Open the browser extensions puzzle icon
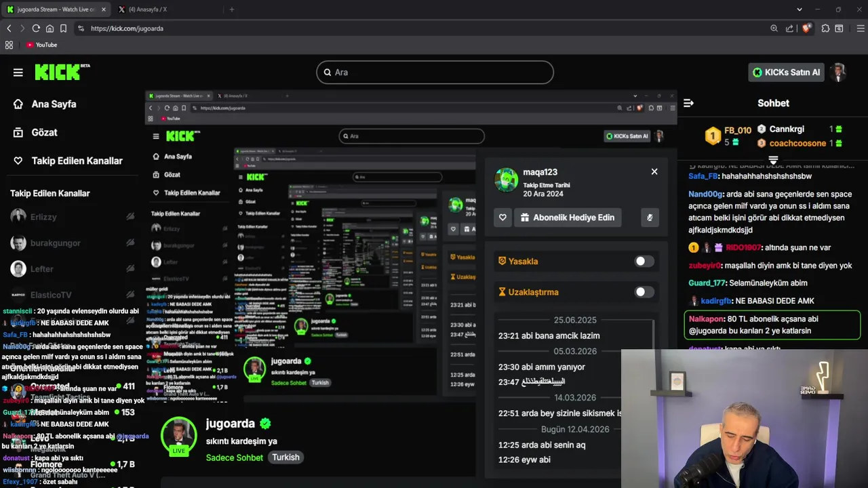Viewport: 868px width, 488px height. click(x=825, y=28)
